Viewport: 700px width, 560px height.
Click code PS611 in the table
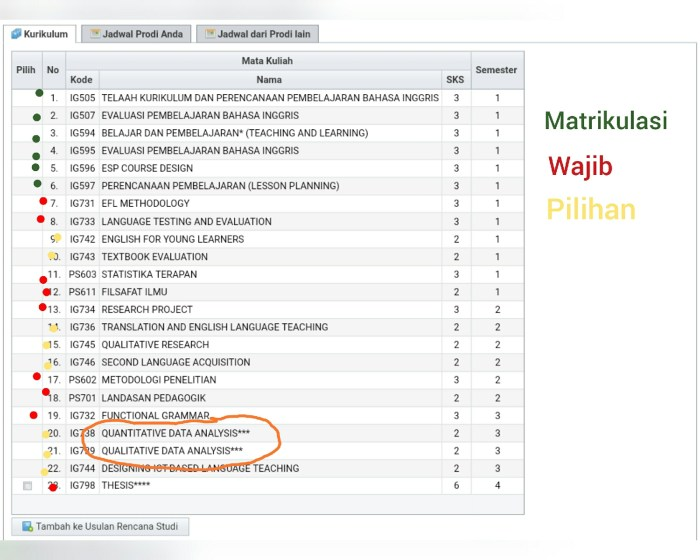tap(82, 292)
